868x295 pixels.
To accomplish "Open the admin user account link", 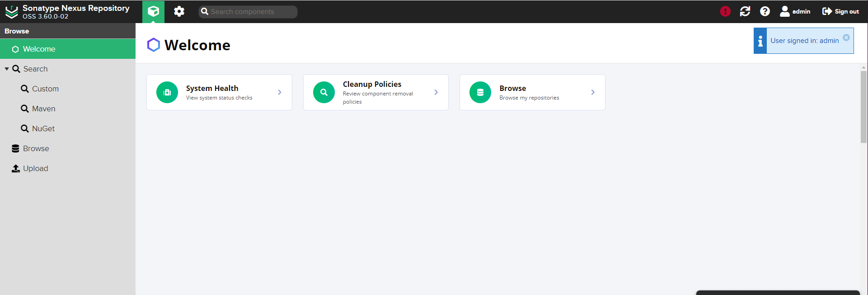I will [x=795, y=11].
